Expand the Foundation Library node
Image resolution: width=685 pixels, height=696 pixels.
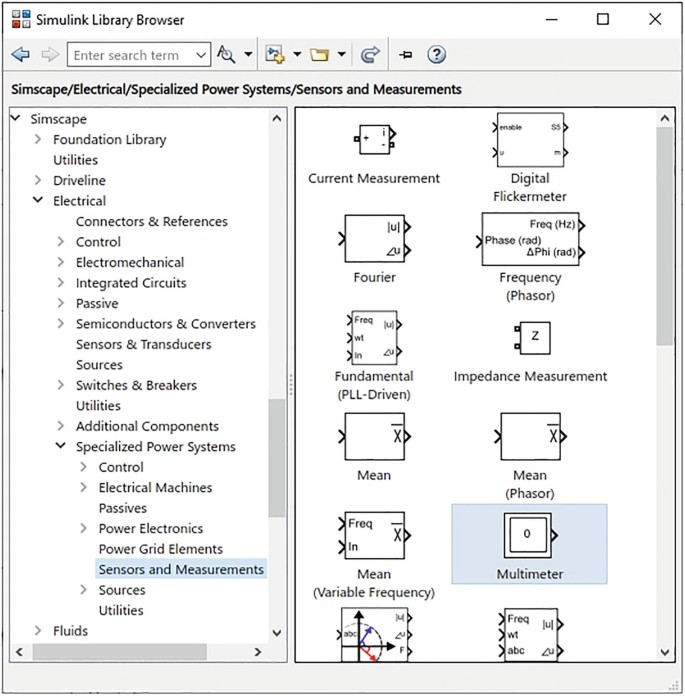pos(38,139)
